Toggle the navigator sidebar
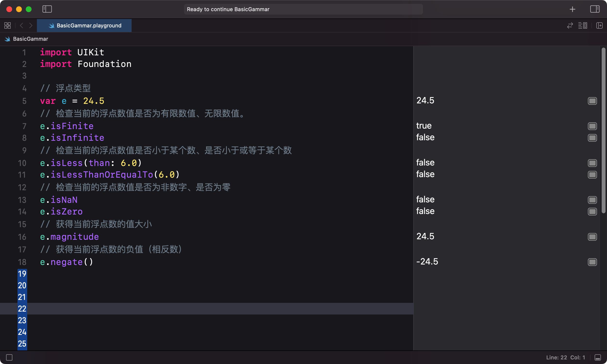This screenshot has width=607, height=364. tap(47, 9)
